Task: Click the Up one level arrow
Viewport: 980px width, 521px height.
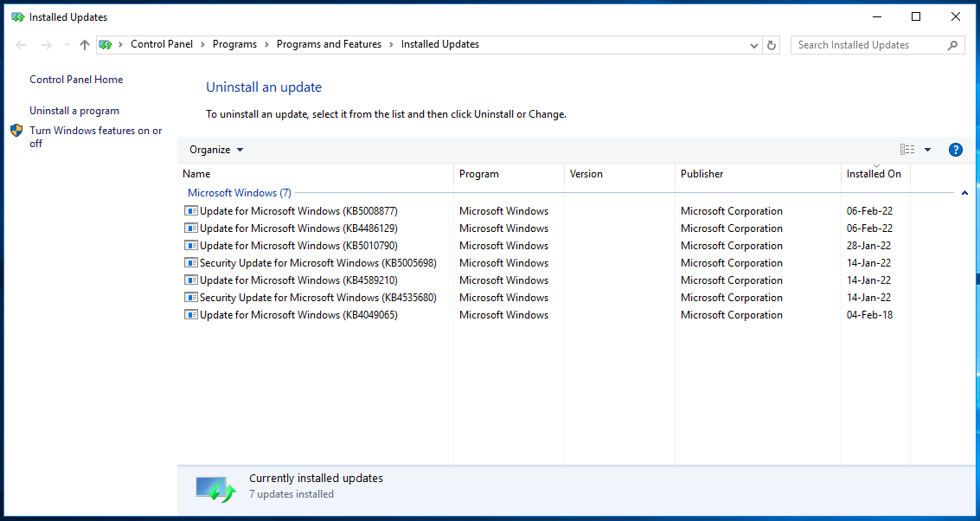Action: click(84, 44)
